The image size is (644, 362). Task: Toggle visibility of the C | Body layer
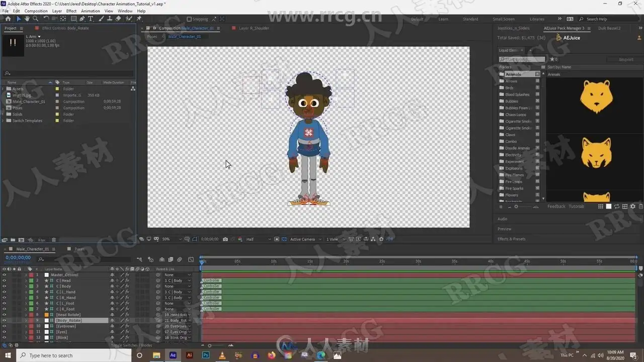pos(4,287)
